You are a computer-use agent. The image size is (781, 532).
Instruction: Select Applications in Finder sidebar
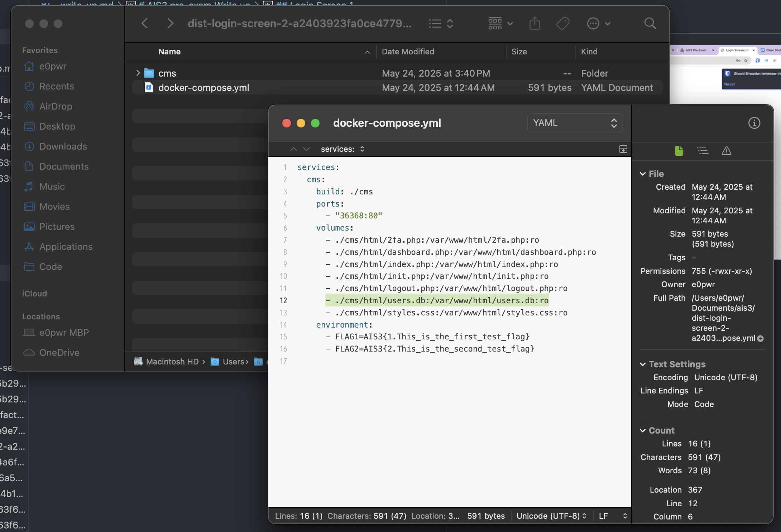[66, 247]
